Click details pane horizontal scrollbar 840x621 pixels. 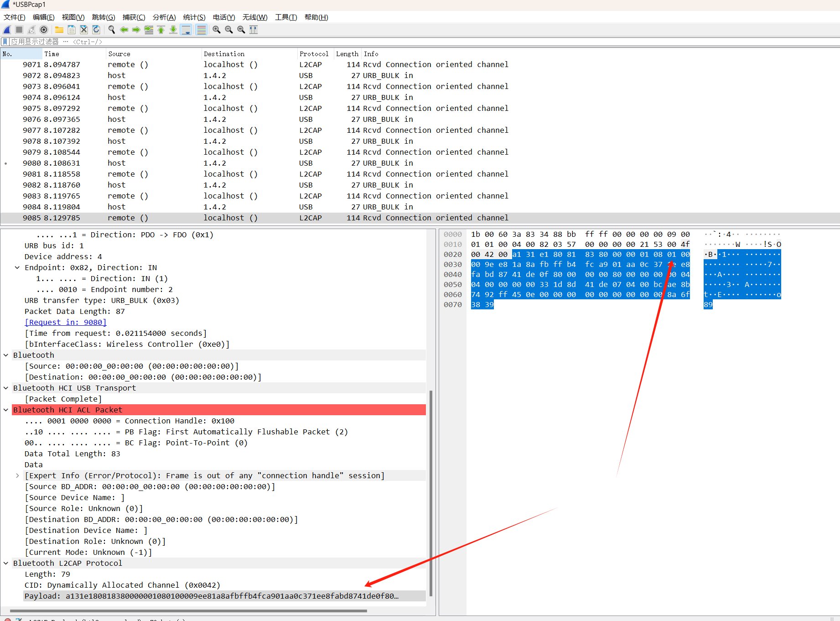coord(188,611)
